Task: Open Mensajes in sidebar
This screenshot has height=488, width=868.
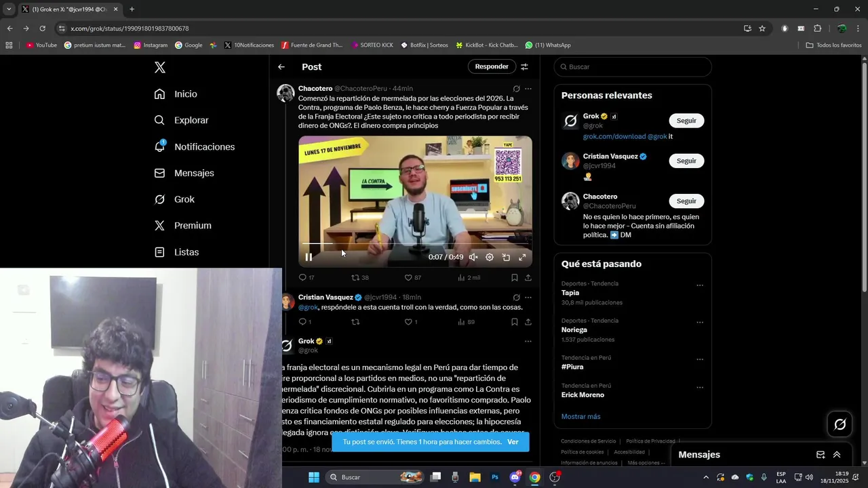Action: point(184,173)
